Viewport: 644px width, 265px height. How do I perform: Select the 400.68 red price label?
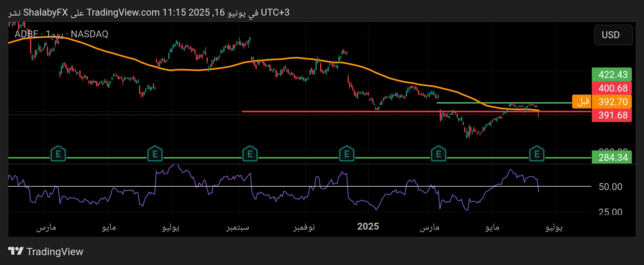[x=612, y=88]
